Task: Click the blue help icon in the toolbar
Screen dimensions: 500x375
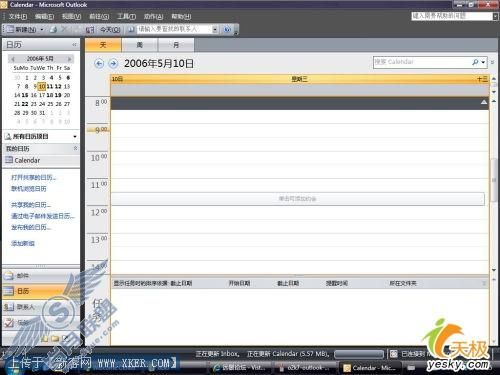Action: point(227,30)
